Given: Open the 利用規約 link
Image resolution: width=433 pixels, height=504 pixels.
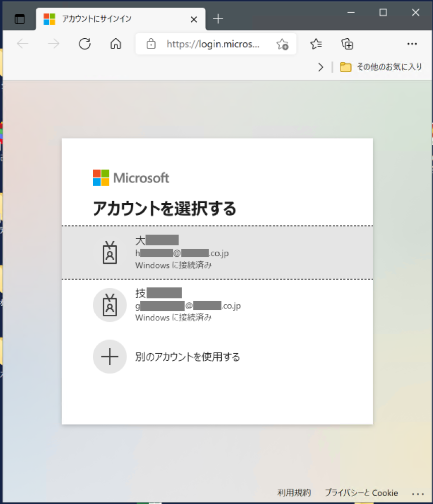Looking at the screenshot, I should 294,493.
